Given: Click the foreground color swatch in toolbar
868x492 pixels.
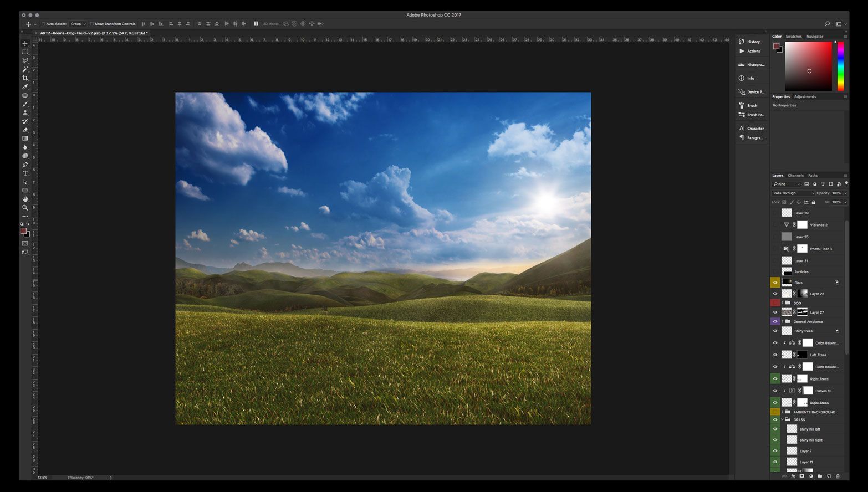Looking at the screenshot, I should tap(23, 231).
